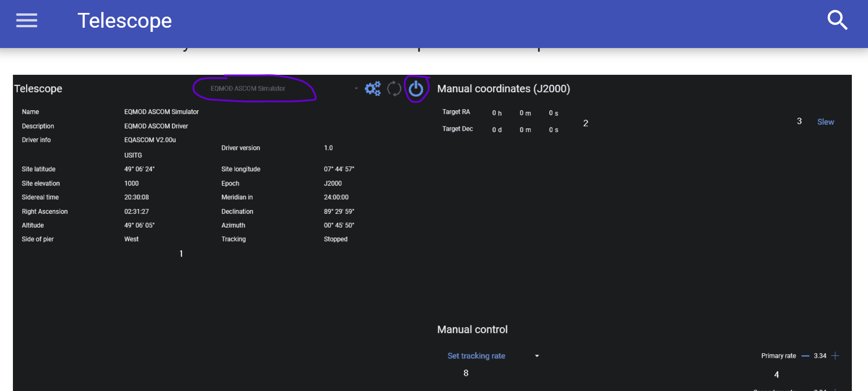Click the Set tracking rate label
Image resolution: width=868 pixels, height=391 pixels.
pos(476,356)
